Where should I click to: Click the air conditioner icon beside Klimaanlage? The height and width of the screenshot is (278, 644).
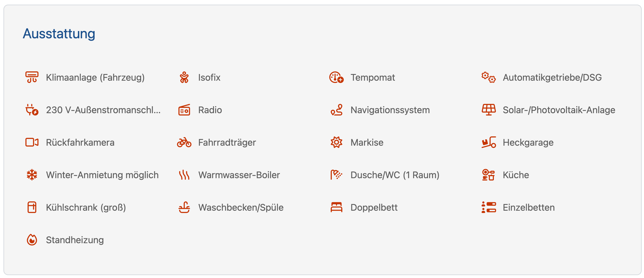tap(32, 77)
